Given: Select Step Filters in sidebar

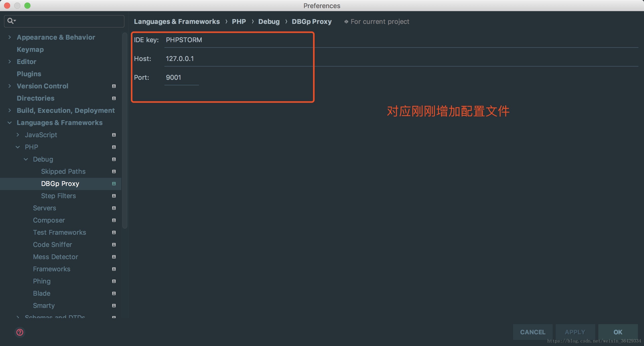Looking at the screenshot, I should (58, 196).
